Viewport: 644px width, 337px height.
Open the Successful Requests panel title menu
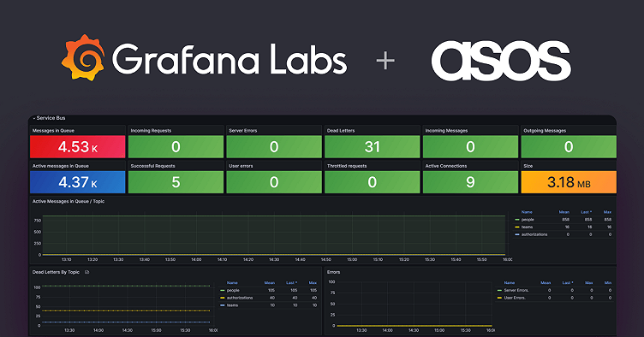coord(152,166)
